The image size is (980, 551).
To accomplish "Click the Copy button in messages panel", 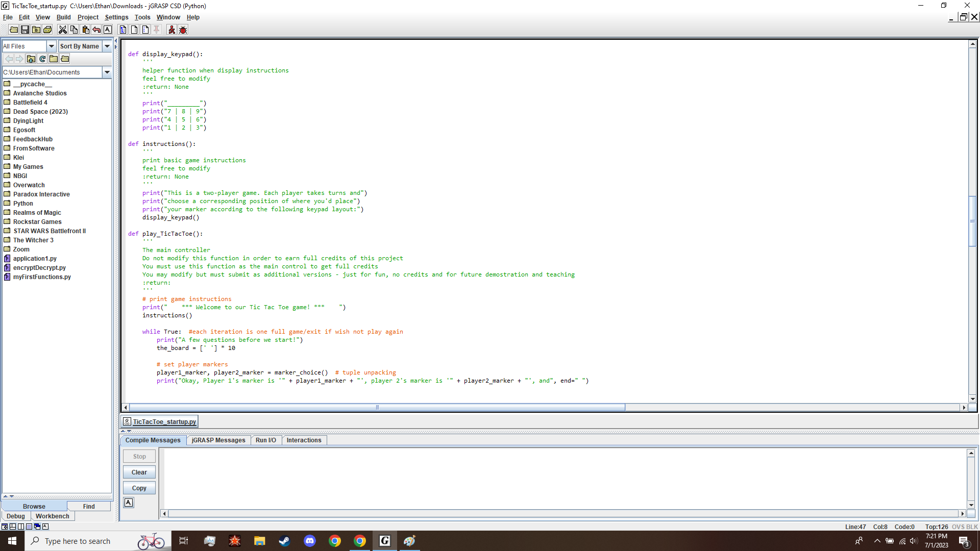I will [139, 488].
